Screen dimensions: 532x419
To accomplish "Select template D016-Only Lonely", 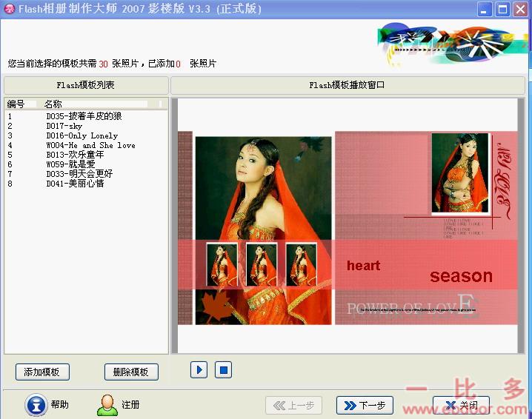I will pos(82,135).
